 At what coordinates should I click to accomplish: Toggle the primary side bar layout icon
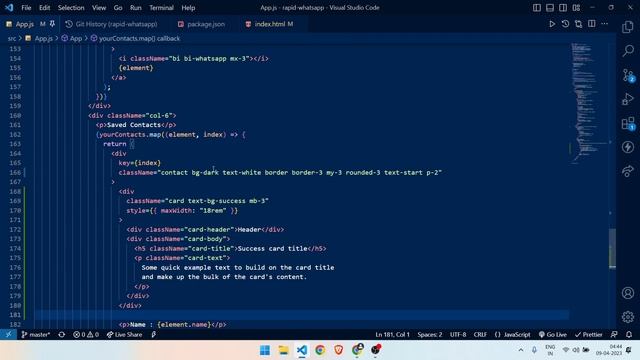point(537,8)
